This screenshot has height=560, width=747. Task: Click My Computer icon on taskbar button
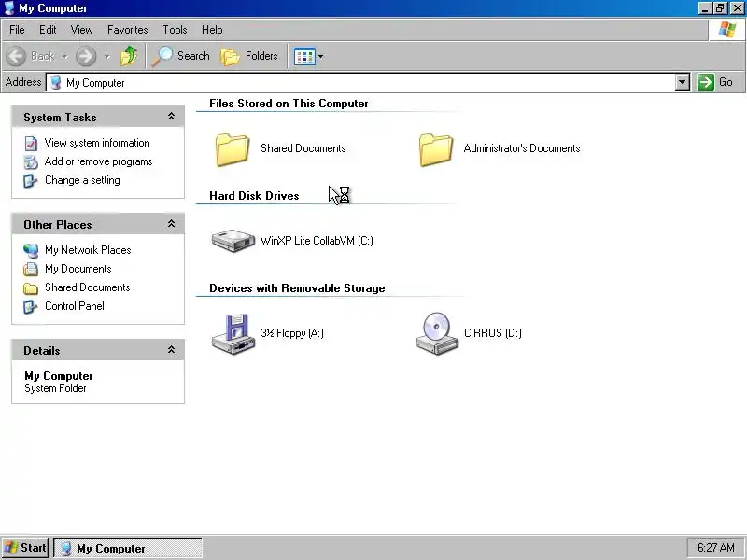pos(66,548)
